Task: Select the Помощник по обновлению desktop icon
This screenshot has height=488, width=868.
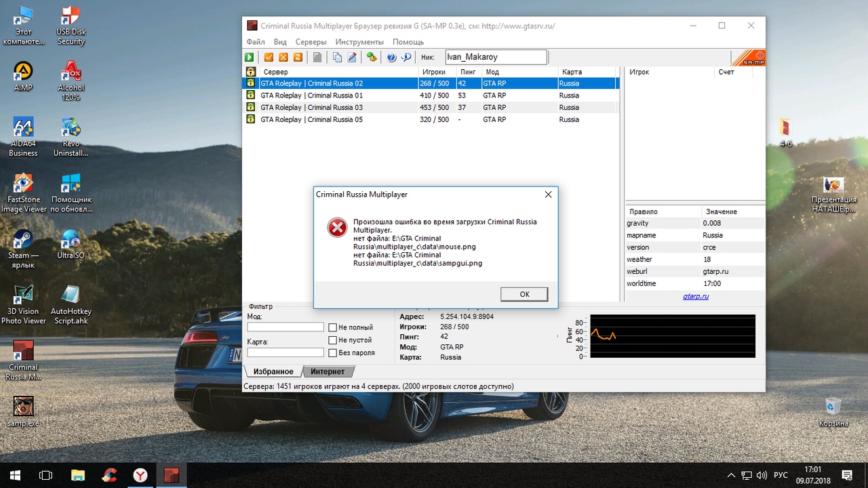Action: click(71, 193)
